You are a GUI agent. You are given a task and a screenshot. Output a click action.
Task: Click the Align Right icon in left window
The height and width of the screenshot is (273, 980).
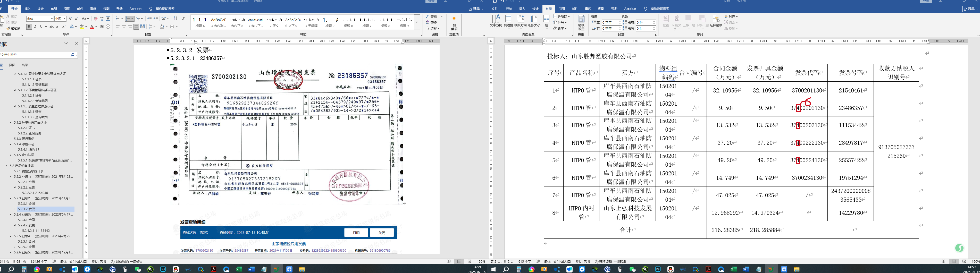[130, 27]
